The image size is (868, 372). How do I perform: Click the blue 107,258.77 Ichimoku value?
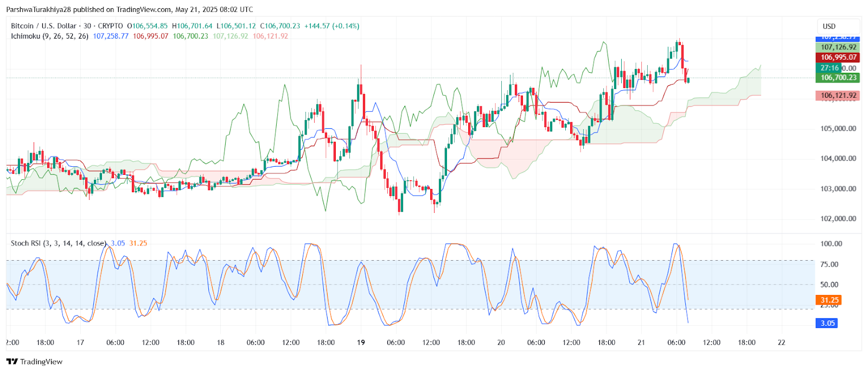111,36
